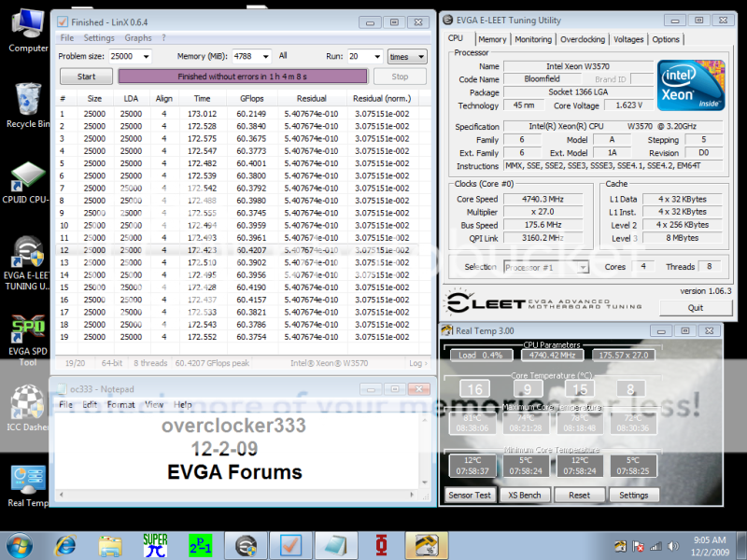
Task: Open Internet Explorer from the taskbar
Action: coord(65,543)
